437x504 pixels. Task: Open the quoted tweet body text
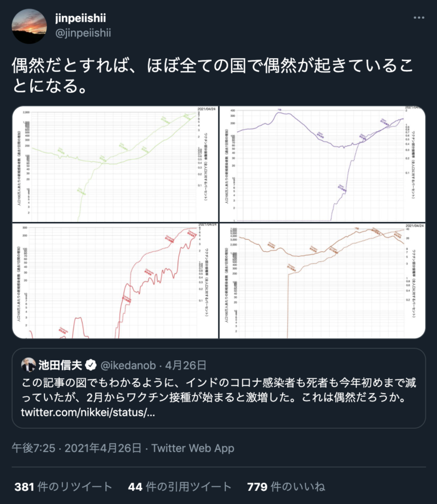coord(218,390)
